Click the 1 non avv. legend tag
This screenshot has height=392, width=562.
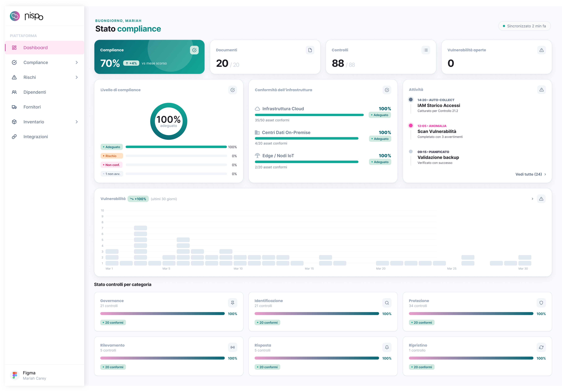[x=112, y=174]
